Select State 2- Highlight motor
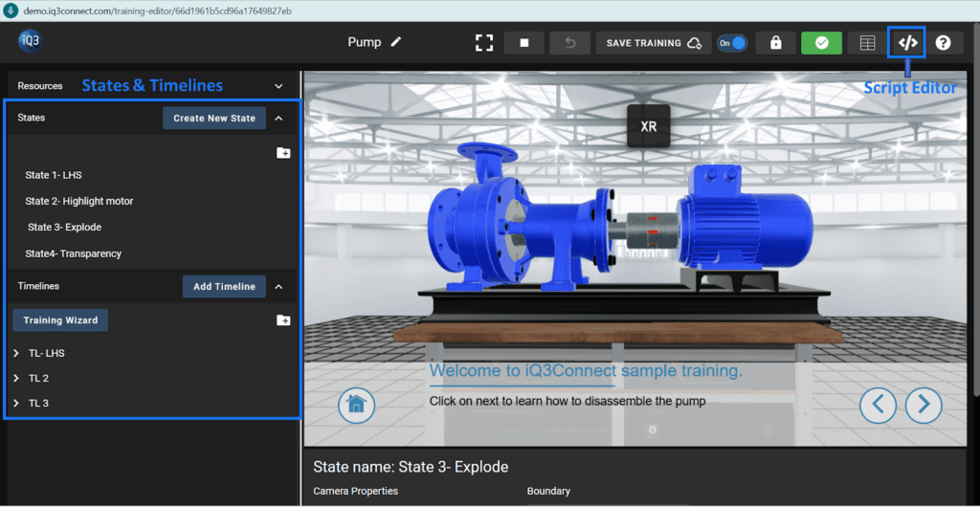 click(79, 201)
